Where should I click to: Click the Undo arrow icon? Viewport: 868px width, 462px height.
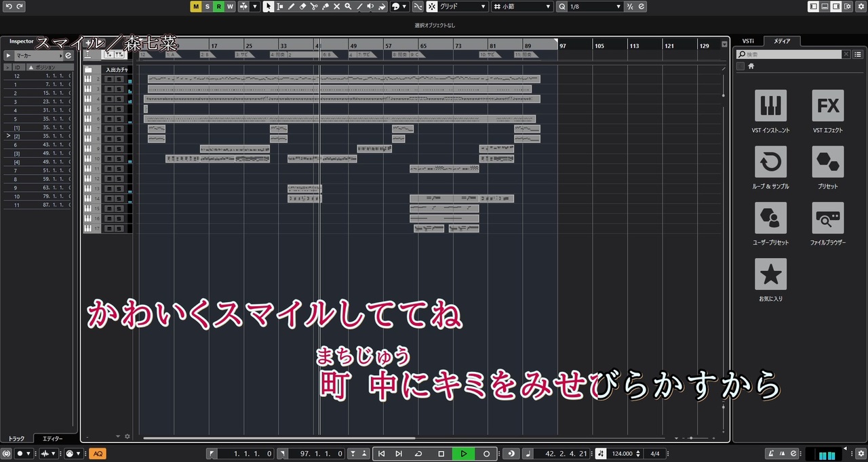[x=9, y=6]
